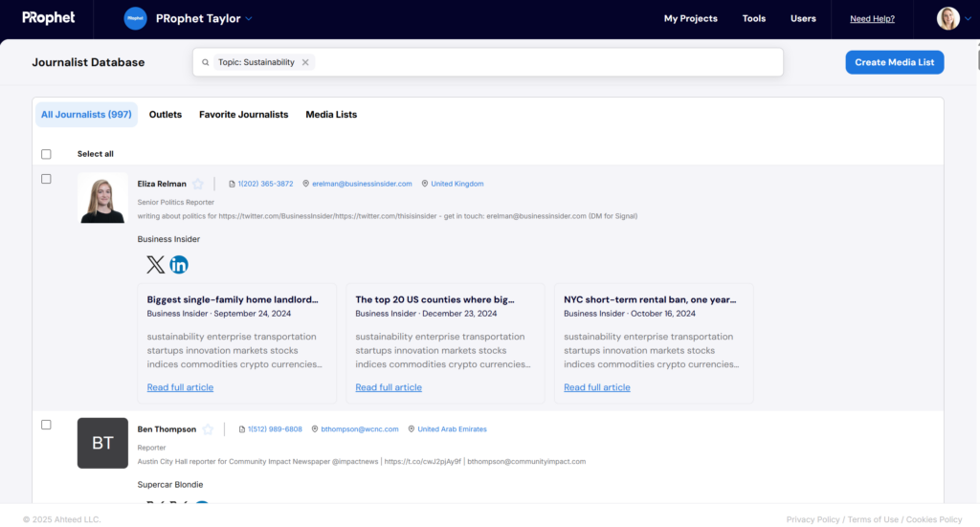
Task: Click the blue PRophet Taylor workspace avatar
Action: click(x=135, y=19)
